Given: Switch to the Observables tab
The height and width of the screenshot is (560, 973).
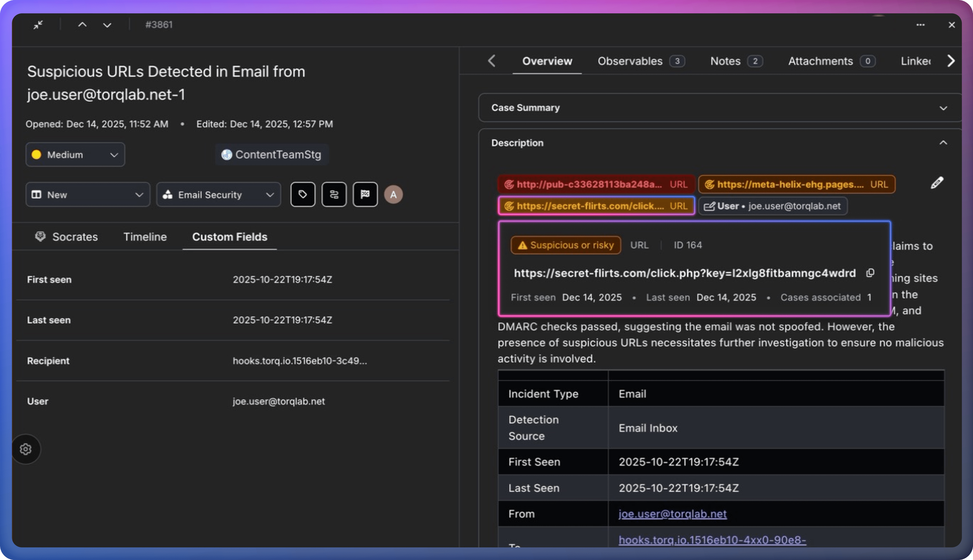Looking at the screenshot, I should (x=641, y=61).
